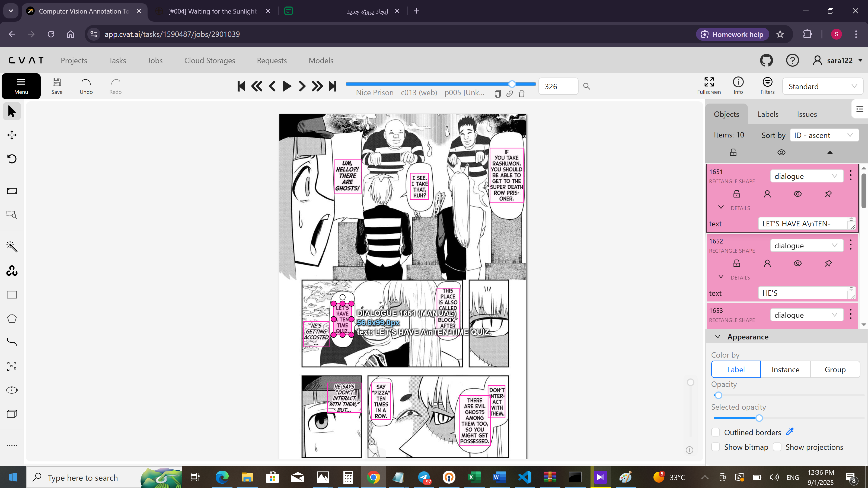Undo the last action

(86, 86)
